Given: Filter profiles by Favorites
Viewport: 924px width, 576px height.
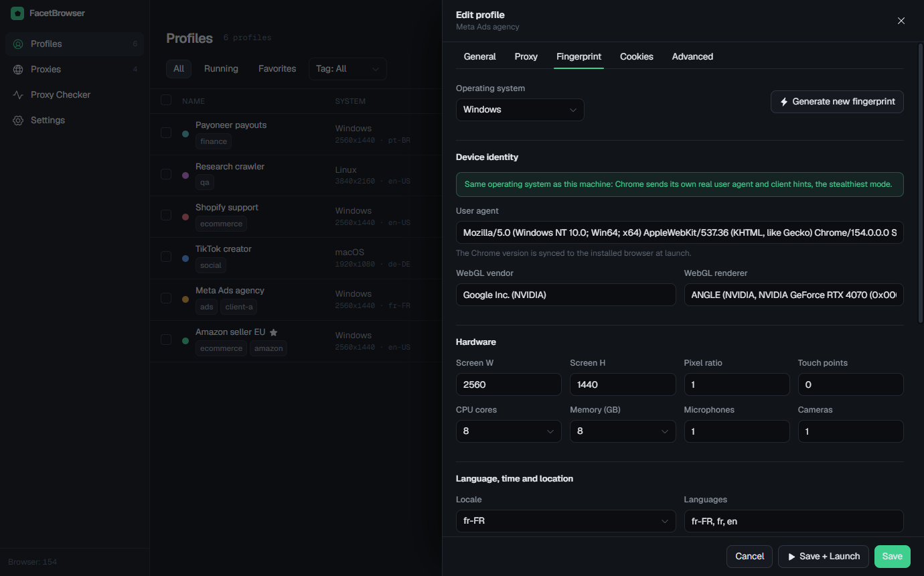Looking at the screenshot, I should click(x=277, y=69).
